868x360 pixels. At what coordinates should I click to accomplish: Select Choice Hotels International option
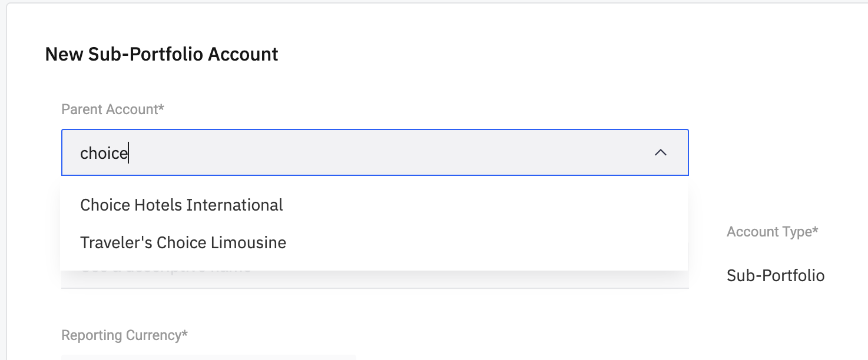pos(181,205)
